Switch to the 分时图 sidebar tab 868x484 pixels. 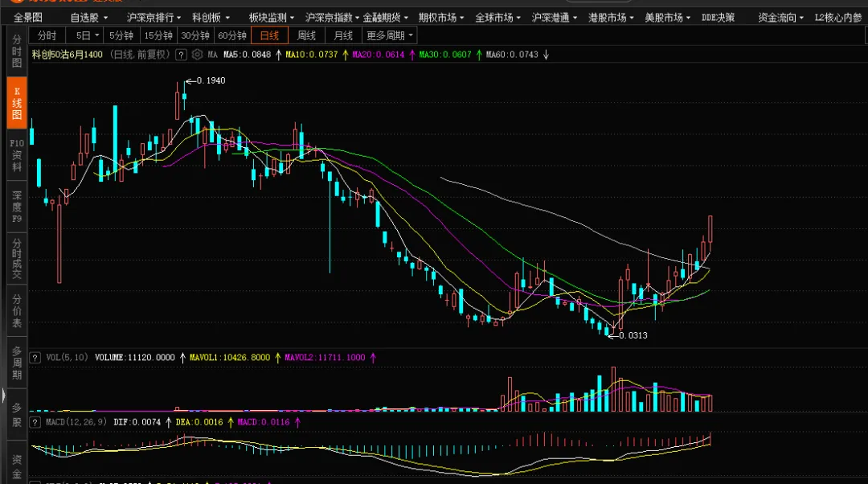[x=17, y=51]
